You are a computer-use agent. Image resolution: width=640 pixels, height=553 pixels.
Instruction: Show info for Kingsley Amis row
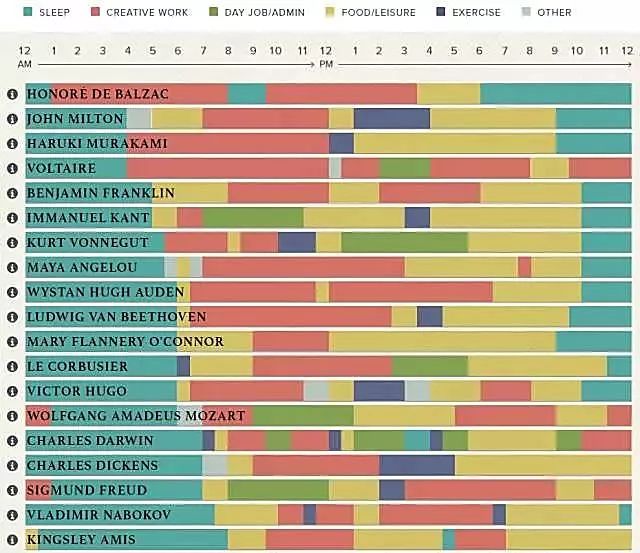[12, 540]
